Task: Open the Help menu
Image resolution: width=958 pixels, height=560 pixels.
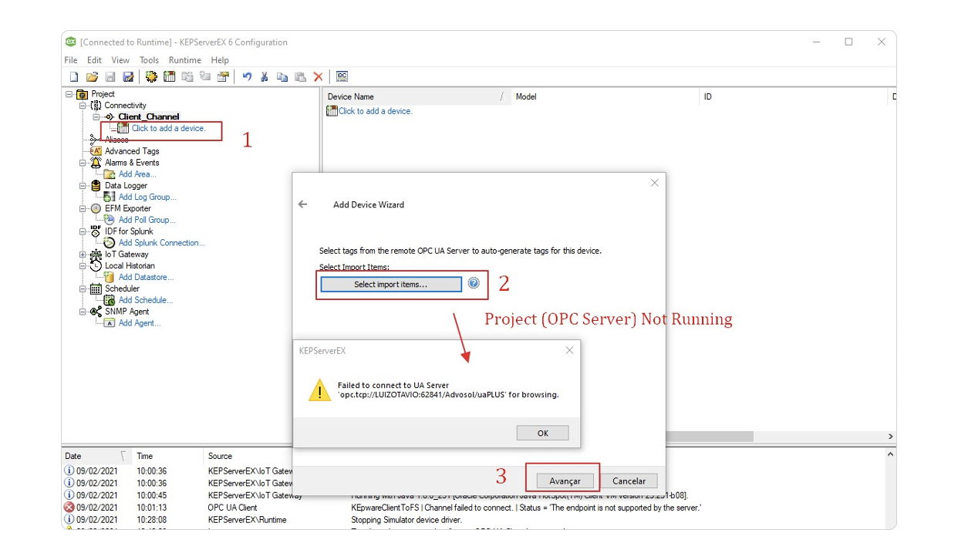Action: click(x=220, y=60)
